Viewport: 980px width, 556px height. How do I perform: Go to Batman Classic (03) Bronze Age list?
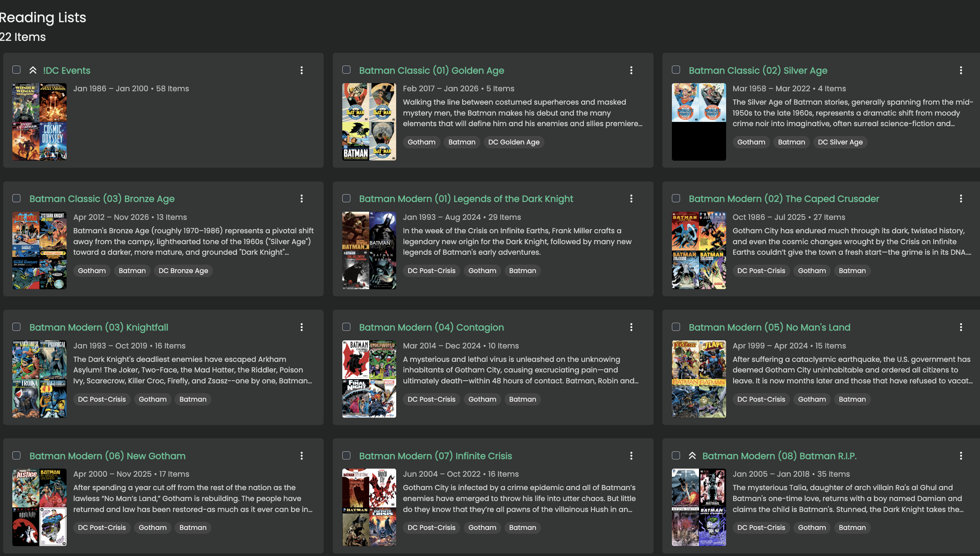pos(102,199)
